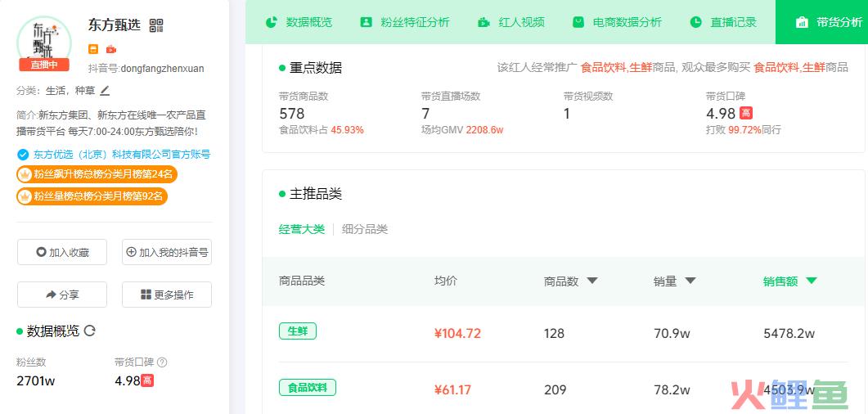868x414 pixels.
Task: Open the 东方优选（北京）科技有限公司官方账号 link
Action: tap(122, 155)
